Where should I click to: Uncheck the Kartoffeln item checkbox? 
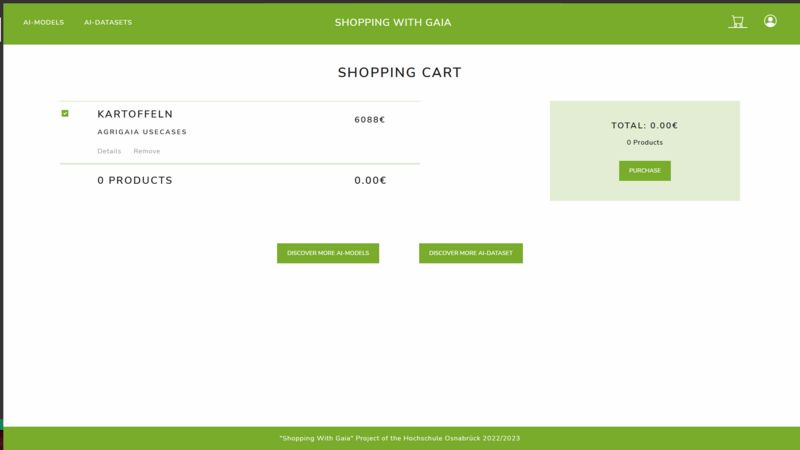pos(65,113)
